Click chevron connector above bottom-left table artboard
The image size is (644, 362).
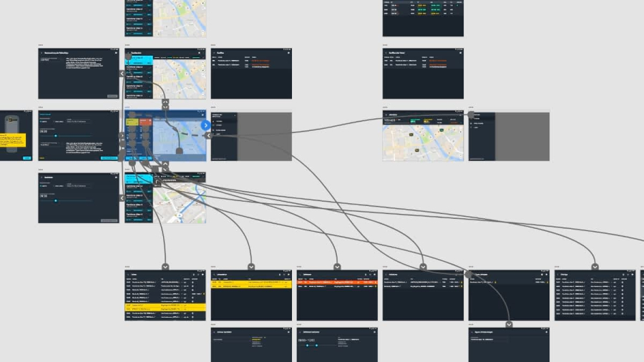[x=165, y=267]
